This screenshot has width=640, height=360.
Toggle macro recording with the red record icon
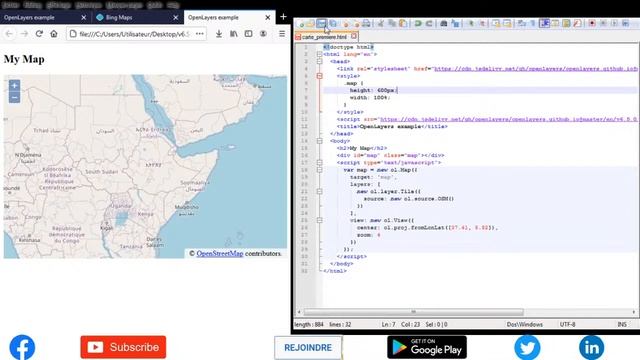tap(592, 24)
